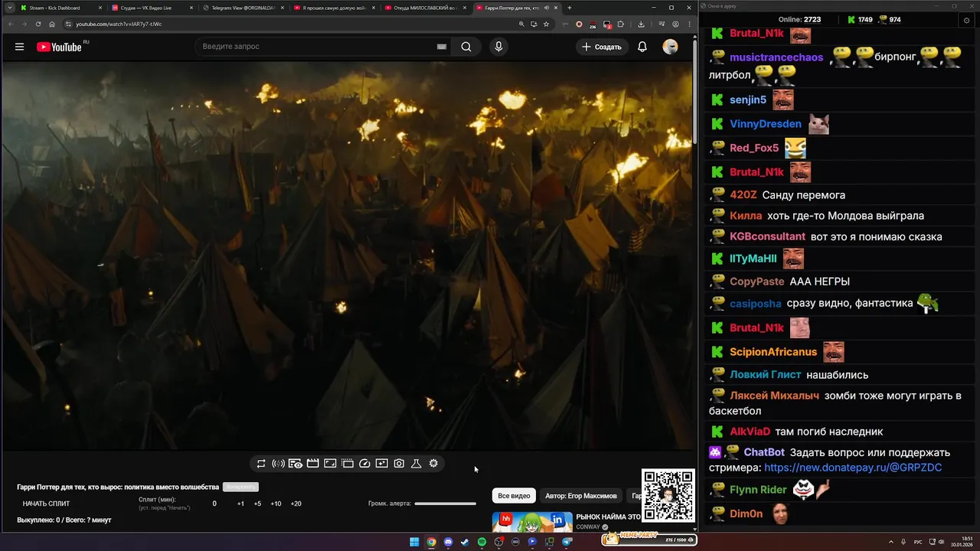This screenshot has height=551, width=980.
Task: Click the browser home icon
Action: pyautogui.click(x=52, y=24)
